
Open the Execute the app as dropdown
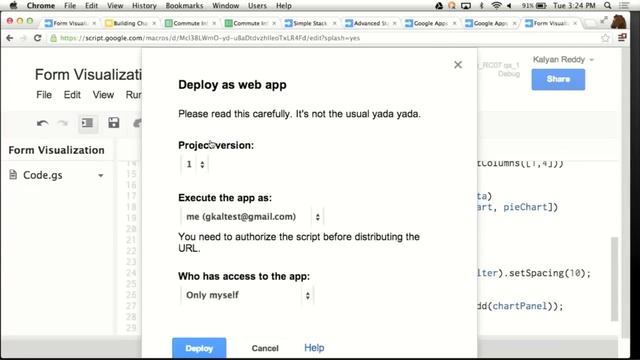tap(252, 217)
